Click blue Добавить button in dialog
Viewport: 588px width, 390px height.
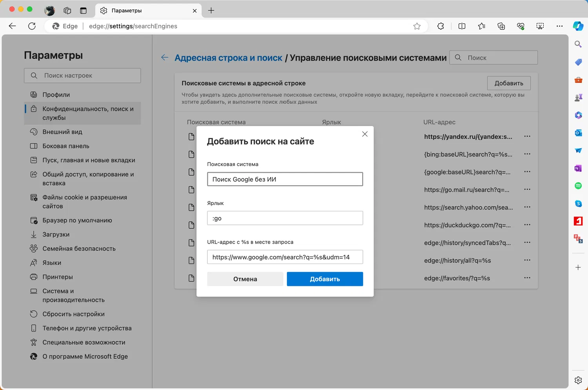click(x=325, y=279)
